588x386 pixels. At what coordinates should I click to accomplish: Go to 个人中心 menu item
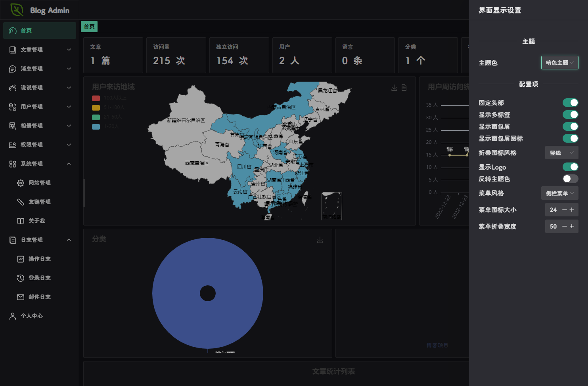coord(40,316)
